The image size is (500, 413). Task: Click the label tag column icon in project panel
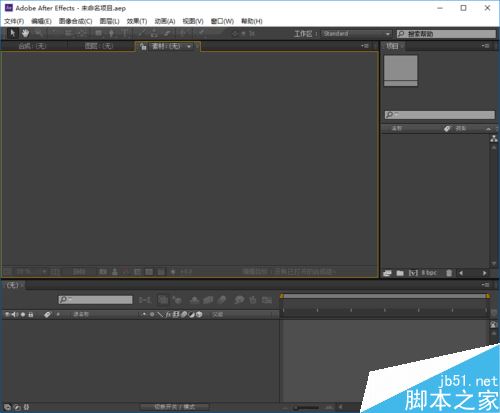pyautogui.click(x=447, y=128)
